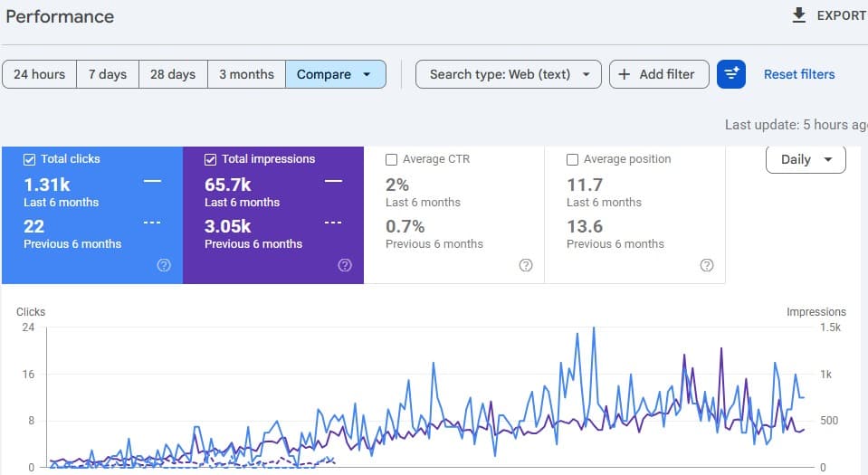This screenshot has height=475, width=868.
Task: Uncheck the Total impressions checkbox
Action: [210, 159]
